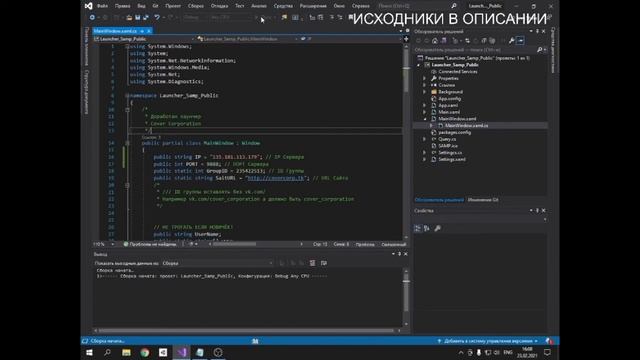Open the Анализ menu
640x360 pixels.
(x=259, y=6)
